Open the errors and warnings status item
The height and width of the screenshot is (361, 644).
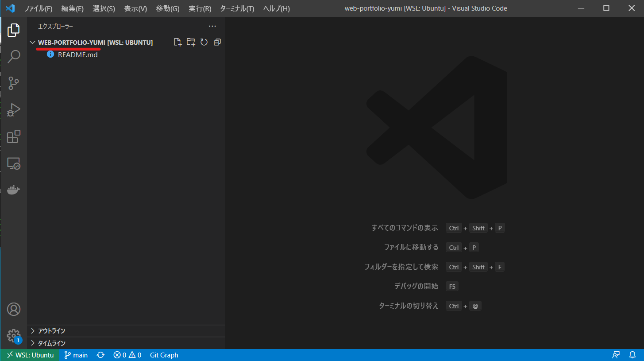(127, 355)
